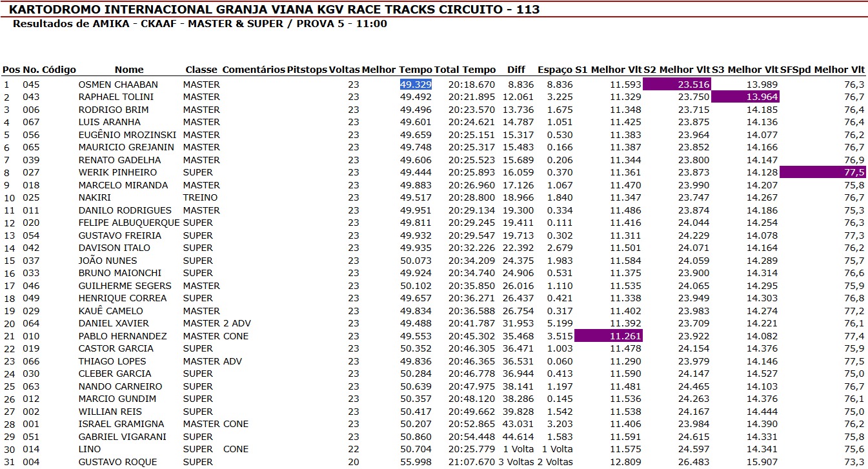Click the Diff column header
This screenshot has width=868, height=469.
(516, 70)
